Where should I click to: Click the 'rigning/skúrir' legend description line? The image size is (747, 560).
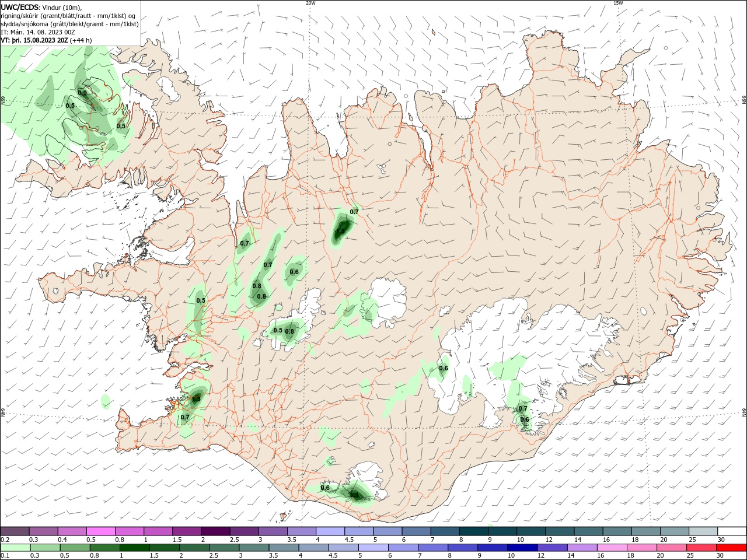coord(68,16)
